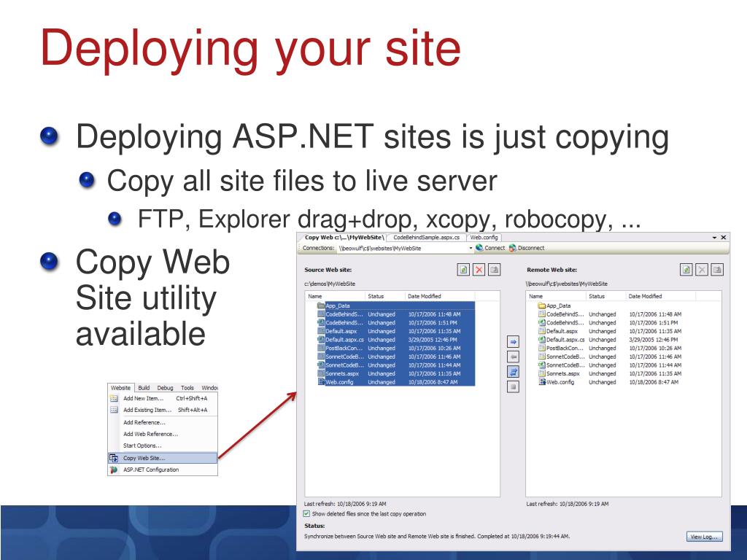Click Remote date 10/18/2006 8:47 AM
The height and width of the screenshot is (560, 747).
click(x=654, y=382)
